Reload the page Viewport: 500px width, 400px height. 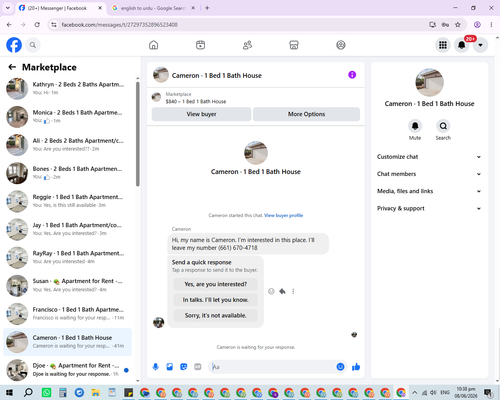pos(37,25)
